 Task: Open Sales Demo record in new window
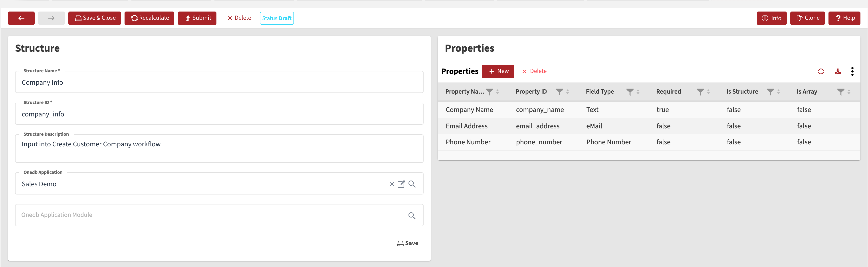click(401, 184)
